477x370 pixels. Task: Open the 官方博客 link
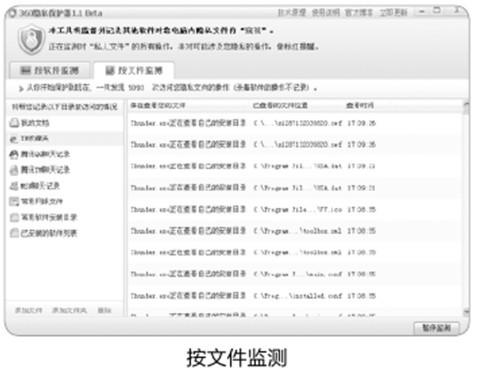point(358,13)
